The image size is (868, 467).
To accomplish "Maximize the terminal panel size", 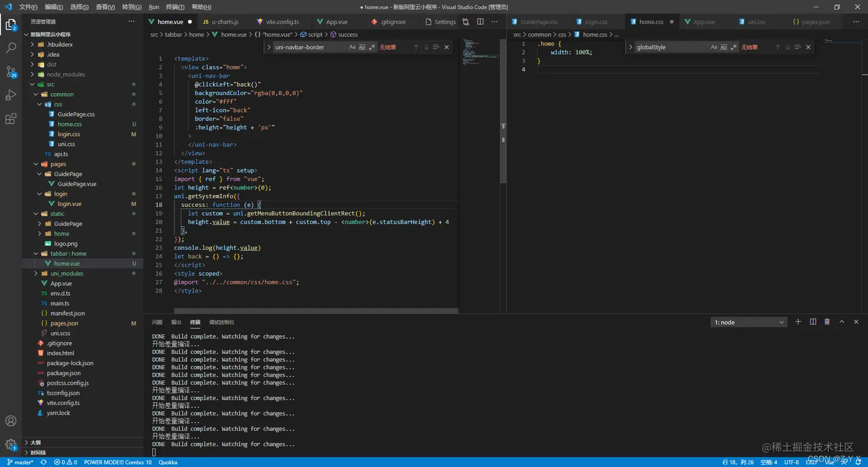I will pyautogui.click(x=842, y=322).
